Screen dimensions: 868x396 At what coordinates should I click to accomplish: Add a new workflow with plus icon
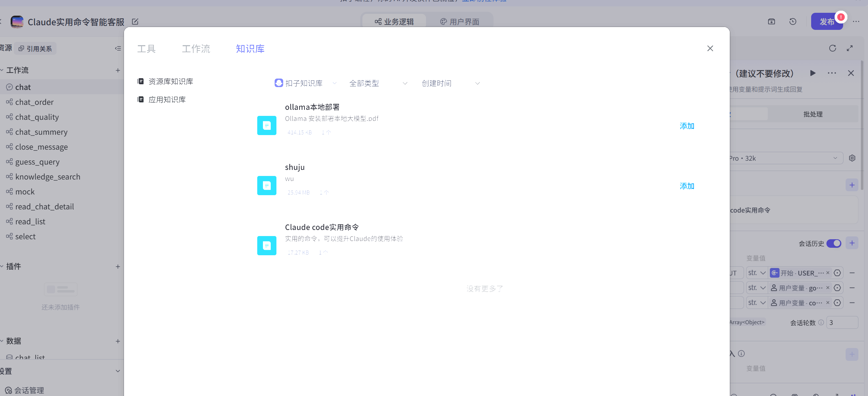[x=118, y=70]
